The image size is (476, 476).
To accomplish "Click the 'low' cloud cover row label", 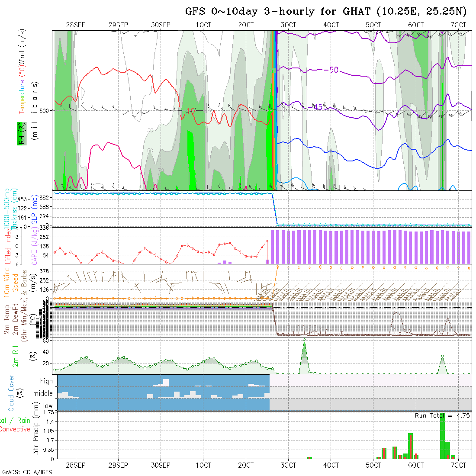I will [x=48, y=406].
